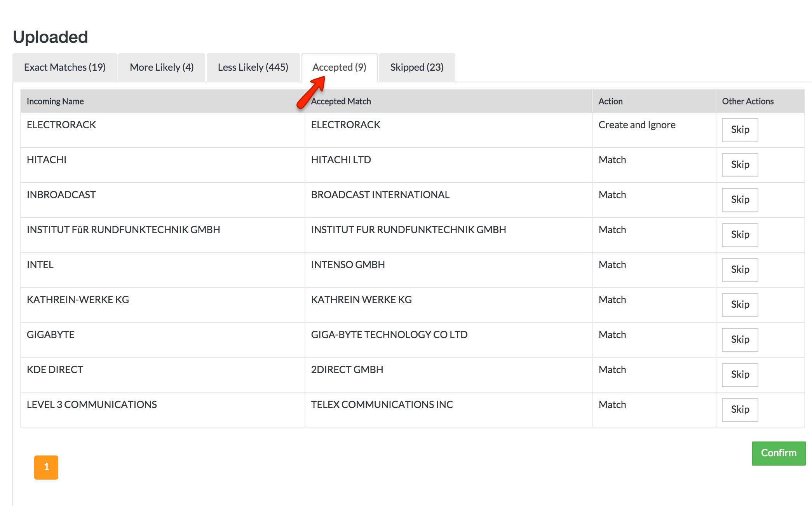Click the Other Actions column header
The width and height of the screenshot is (812, 506).
[748, 101]
